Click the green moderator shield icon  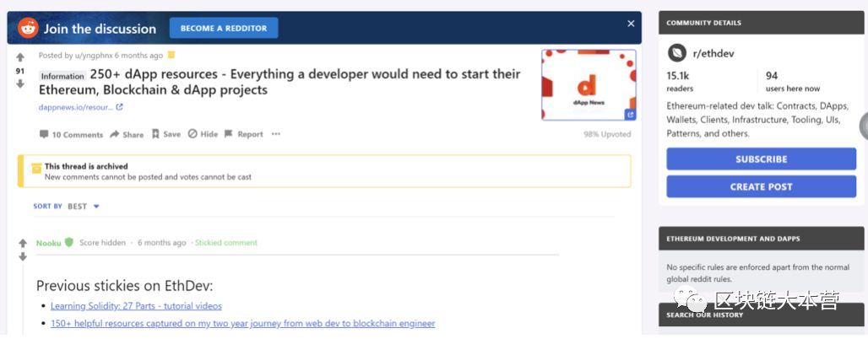click(x=68, y=242)
